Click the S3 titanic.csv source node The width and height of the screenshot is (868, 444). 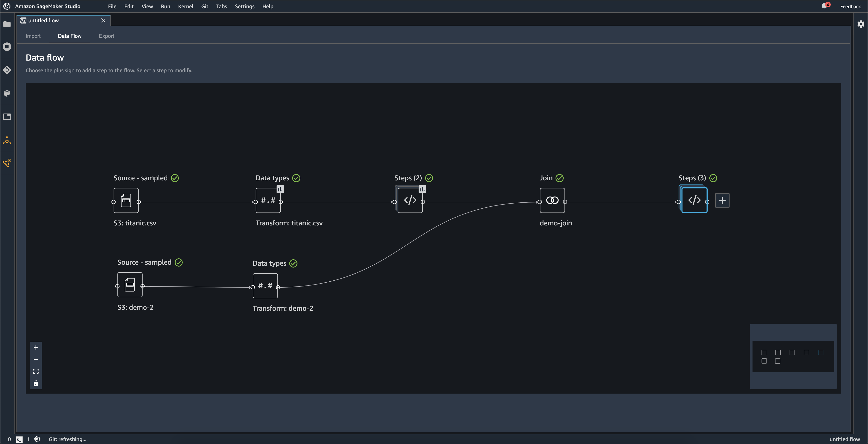pyautogui.click(x=126, y=200)
